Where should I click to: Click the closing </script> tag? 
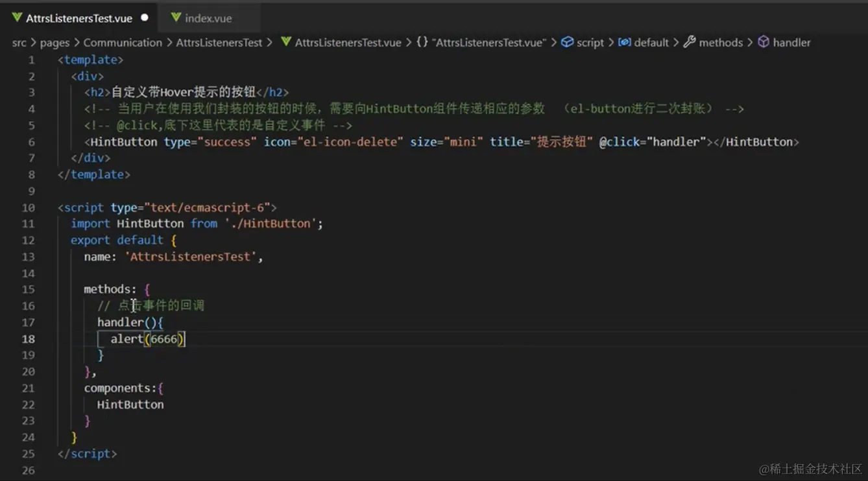pos(88,454)
